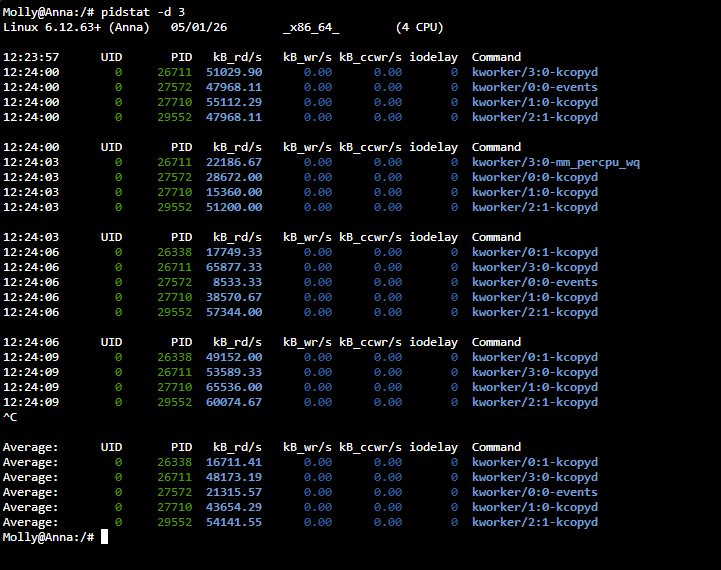Select the value 65877.33
Screen dimensions: 721x570
click(x=234, y=268)
